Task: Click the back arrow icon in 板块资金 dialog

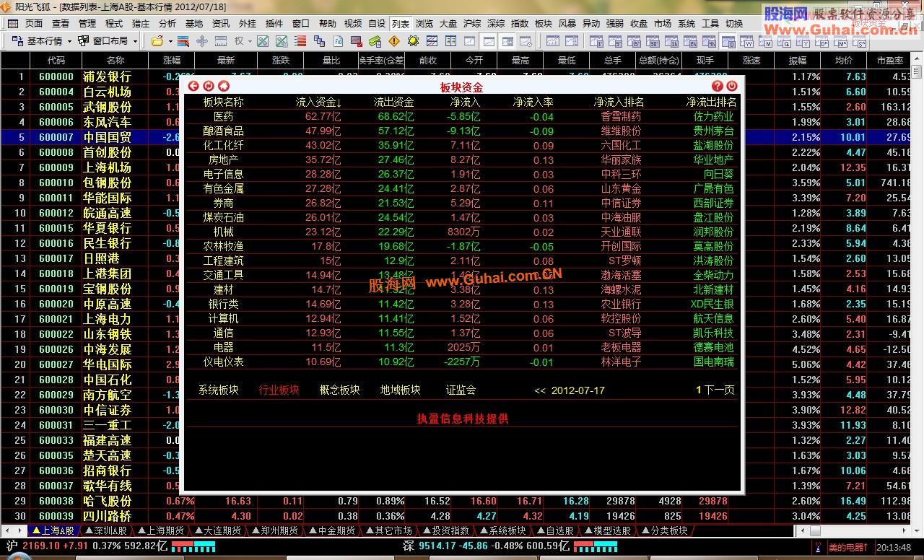Action: click(193, 86)
